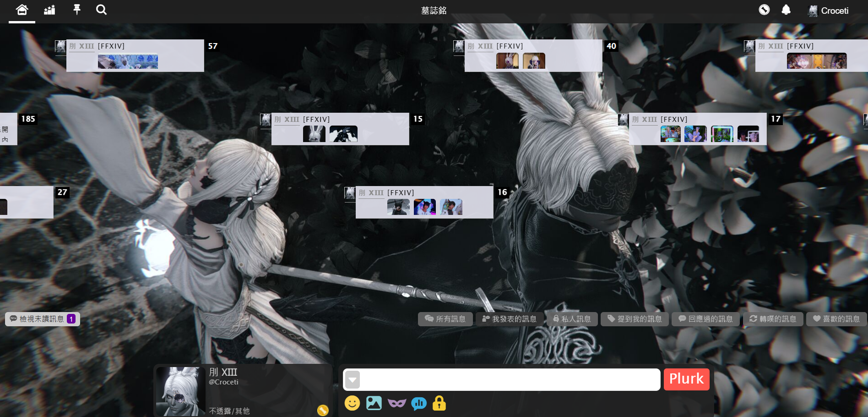868x417 pixels.
Task: Open the pinned plurks pushpin icon
Action: pyautogui.click(x=77, y=10)
